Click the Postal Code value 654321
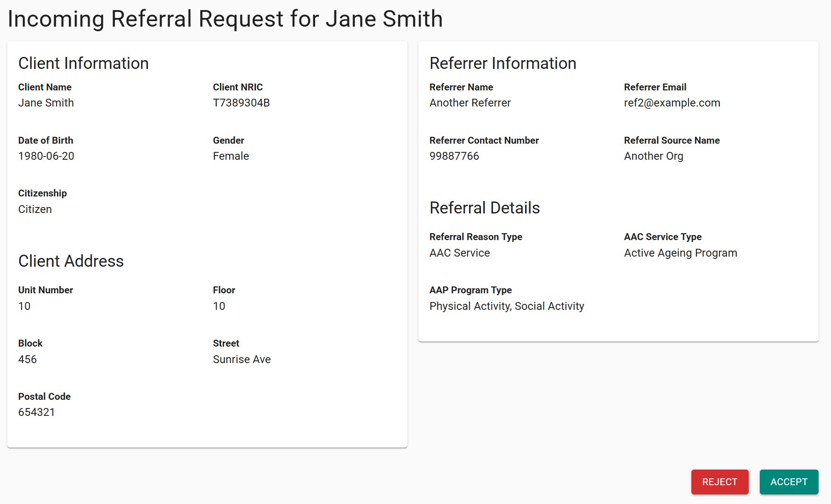This screenshot has width=831, height=504. (x=36, y=412)
